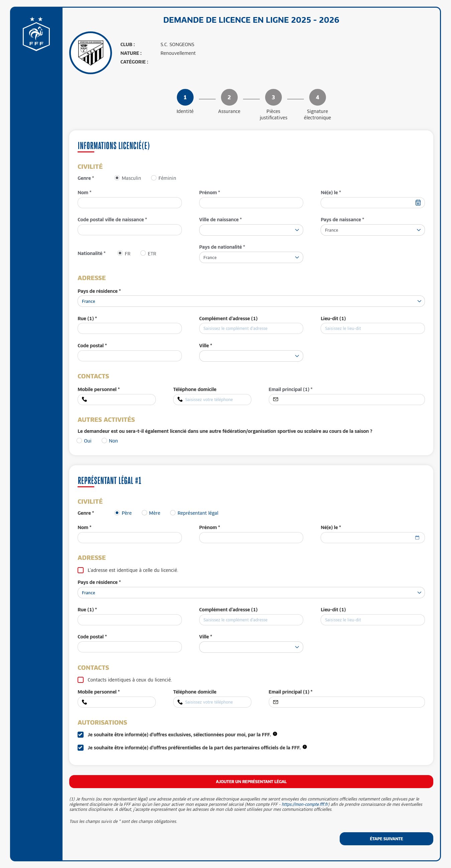Click the FFF logo in the sidebar
The width and height of the screenshot is (451, 868).
tap(36, 34)
